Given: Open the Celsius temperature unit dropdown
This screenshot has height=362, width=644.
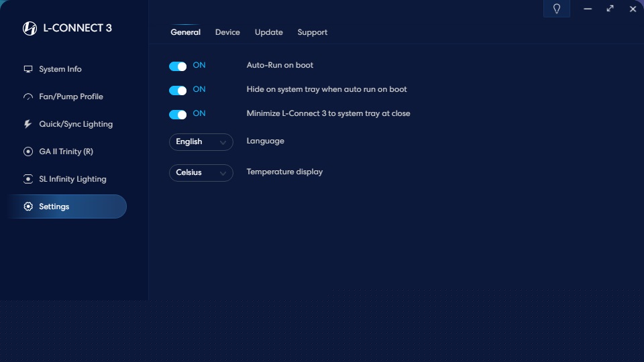Looking at the screenshot, I should tap(201, 173).
